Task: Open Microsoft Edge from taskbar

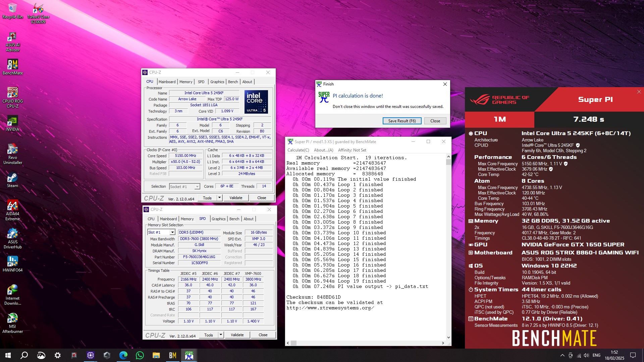Action: (123, 355)
